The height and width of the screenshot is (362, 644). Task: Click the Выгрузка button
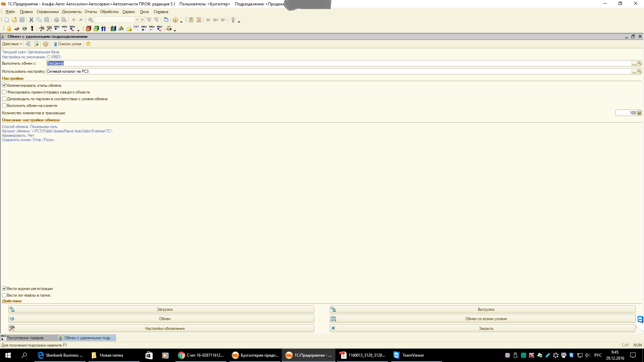pyautogui.click(x=482, y=309)
